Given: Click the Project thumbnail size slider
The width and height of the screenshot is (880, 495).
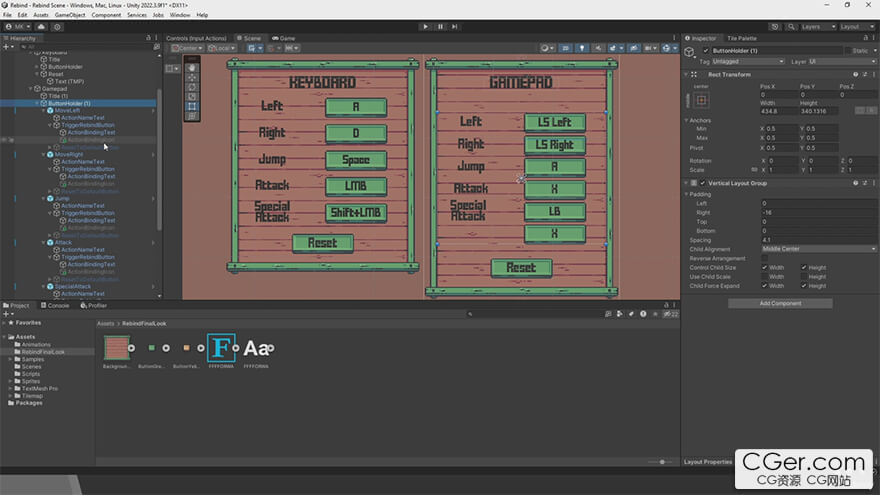Looking at the screenshot, I should pyautogui.click(x=661, y=462).
